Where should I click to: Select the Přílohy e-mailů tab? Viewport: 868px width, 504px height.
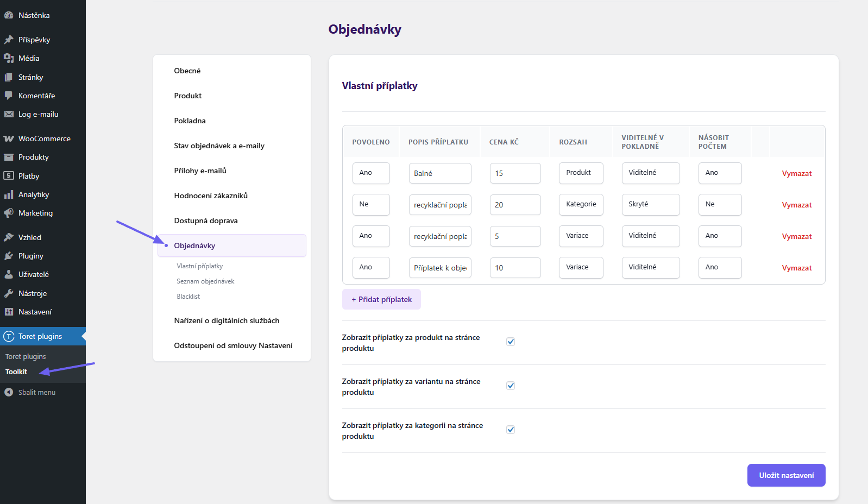tap(200, 171)
